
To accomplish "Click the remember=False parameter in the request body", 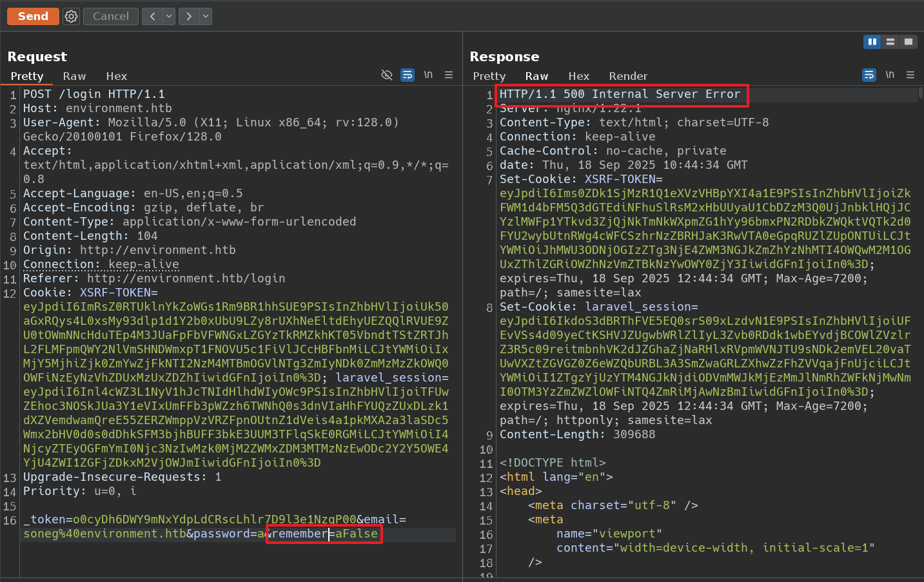I will (x=324, y=534).
